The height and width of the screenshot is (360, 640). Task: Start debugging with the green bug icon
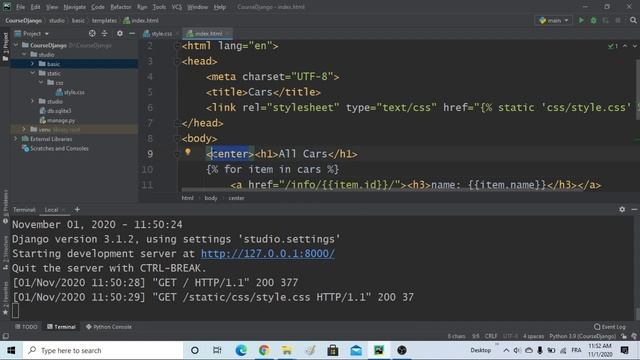coord(593,20)
